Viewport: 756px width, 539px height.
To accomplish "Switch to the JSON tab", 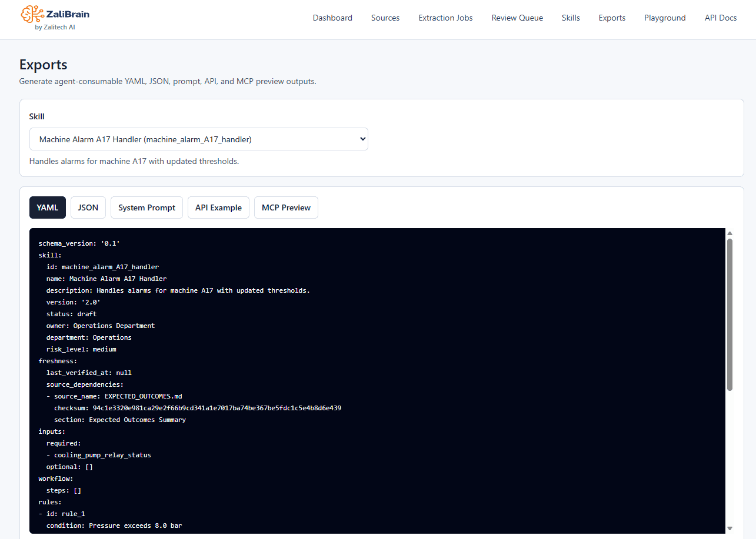I will pos(88,207).
